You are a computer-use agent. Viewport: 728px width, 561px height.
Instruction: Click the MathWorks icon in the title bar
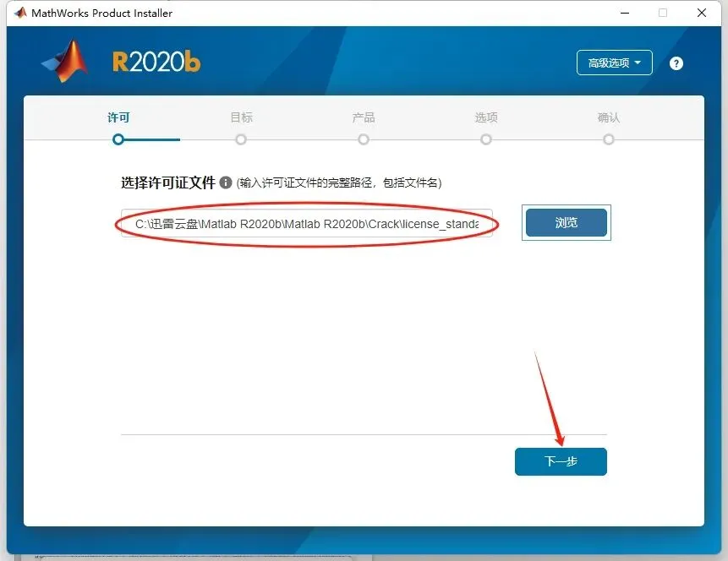tap(20, 13)
